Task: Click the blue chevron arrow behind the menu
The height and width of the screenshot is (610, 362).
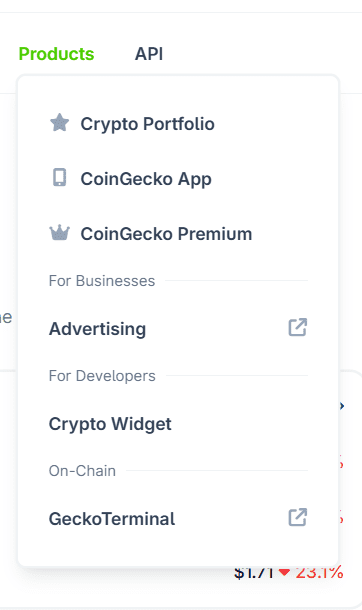Action: coord(341,406)
